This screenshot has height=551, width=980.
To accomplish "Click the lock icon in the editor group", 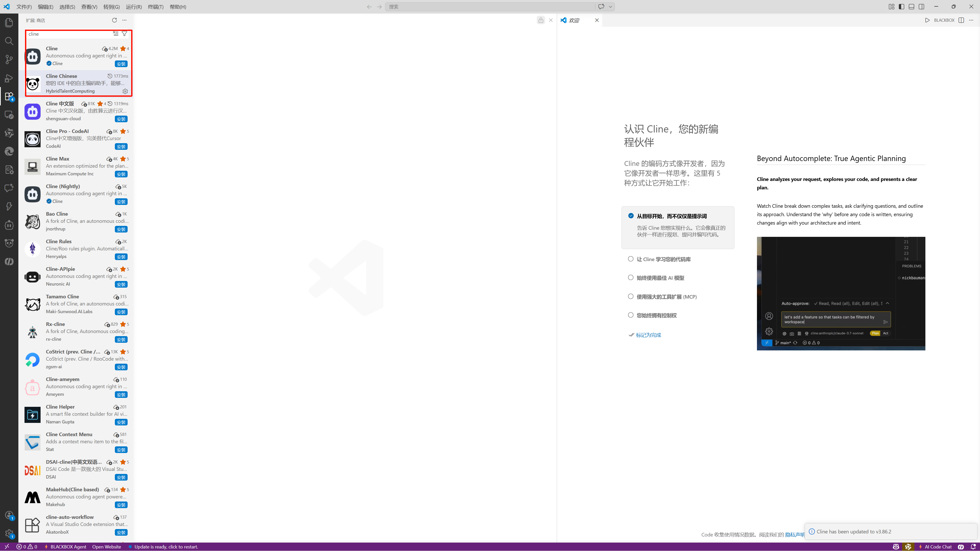I will click(x=541, y=20).
